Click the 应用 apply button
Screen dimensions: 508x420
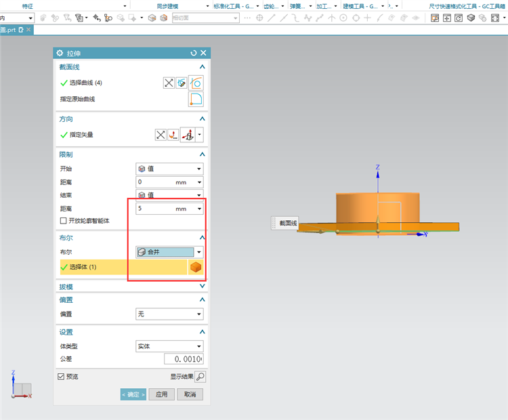coord(162,394)
